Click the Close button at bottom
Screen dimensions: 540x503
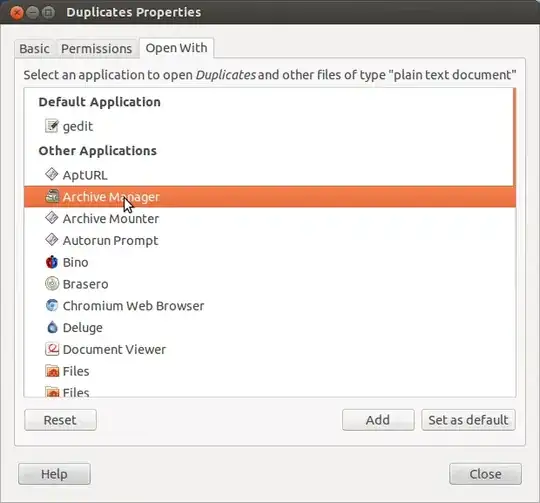[485, 474]
